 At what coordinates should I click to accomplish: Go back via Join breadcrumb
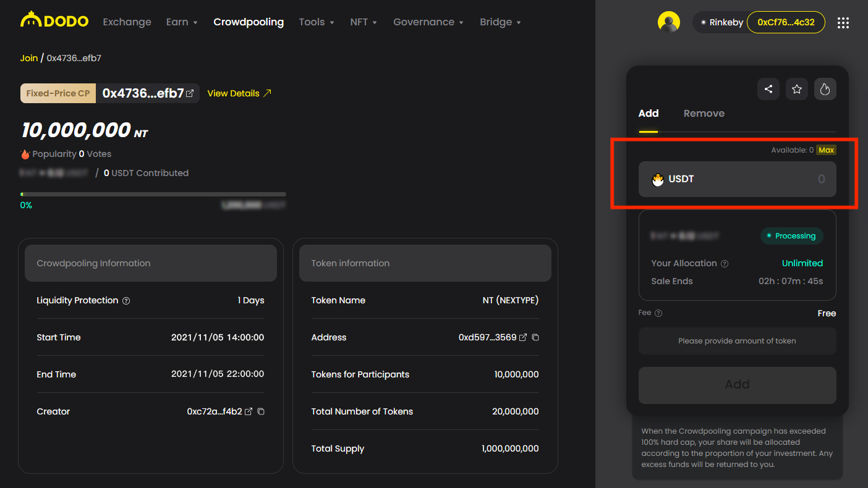coord(29,58)
